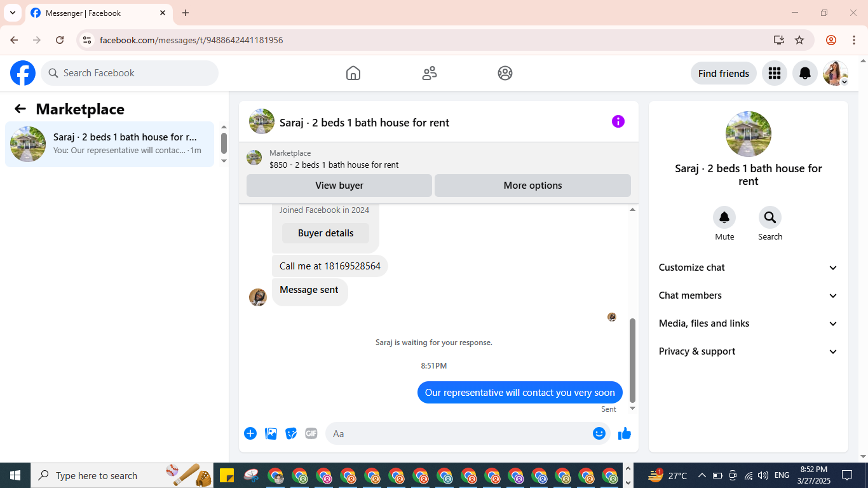Click "Saraj is waiting for your response." text

[x=434, y=342]
